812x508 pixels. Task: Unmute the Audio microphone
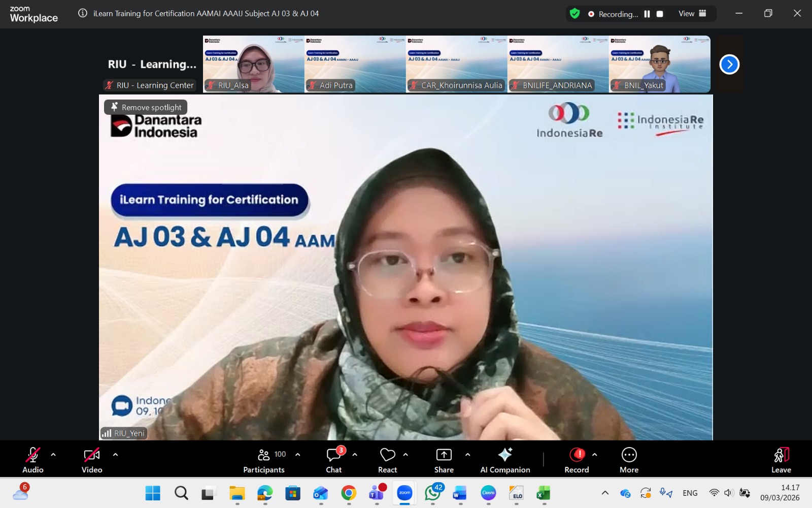pyautogui.click(x=33, y=460)
